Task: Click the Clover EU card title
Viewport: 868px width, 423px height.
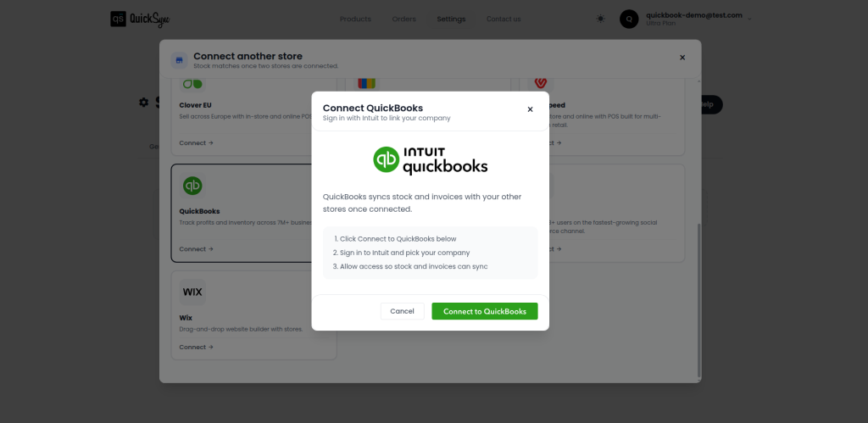Action: pyautogui.click(x=196, y=105)
